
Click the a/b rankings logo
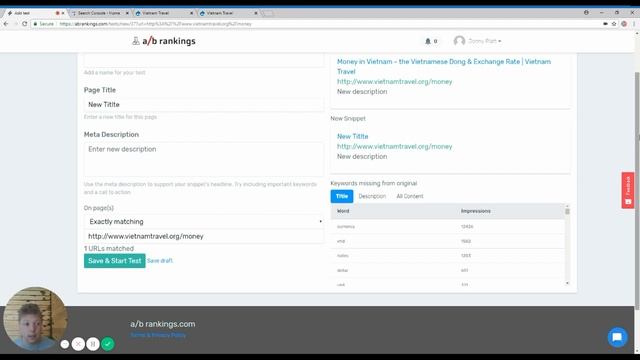[x=164, y=41]
